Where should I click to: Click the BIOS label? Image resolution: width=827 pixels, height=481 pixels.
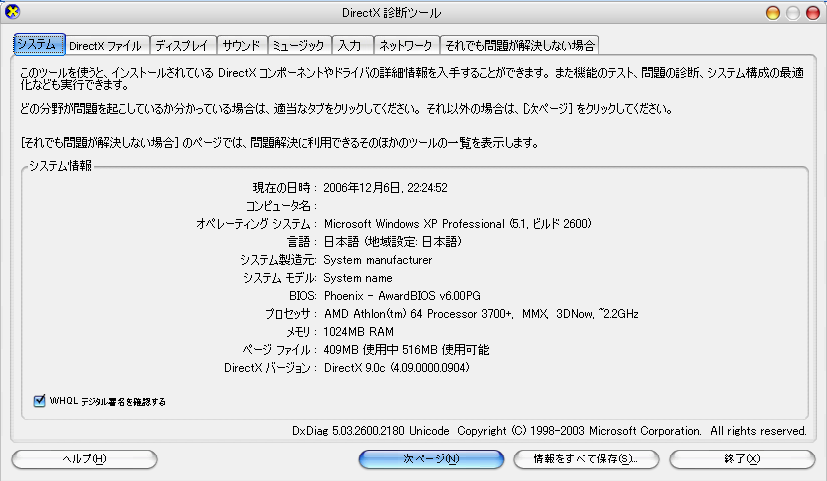coord(303,296)
